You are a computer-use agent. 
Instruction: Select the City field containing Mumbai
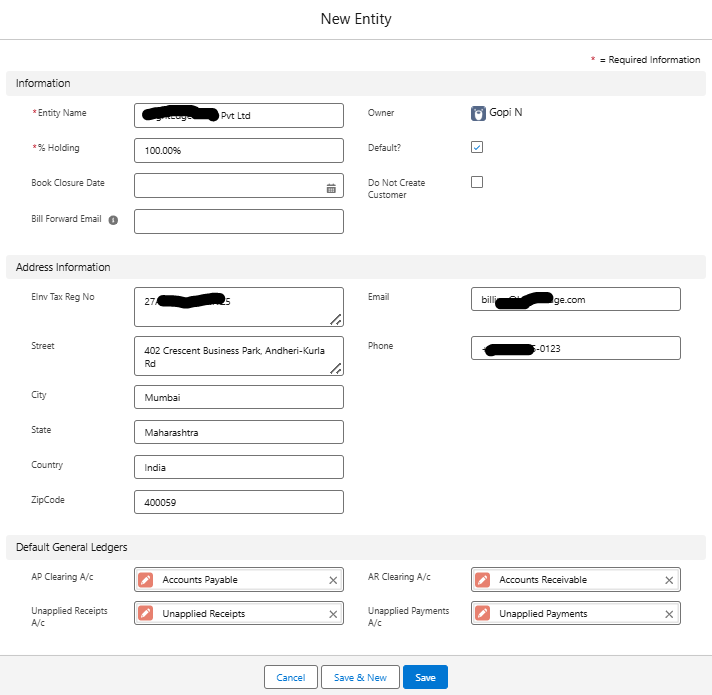pyautogui.click(x=238, y=397)
